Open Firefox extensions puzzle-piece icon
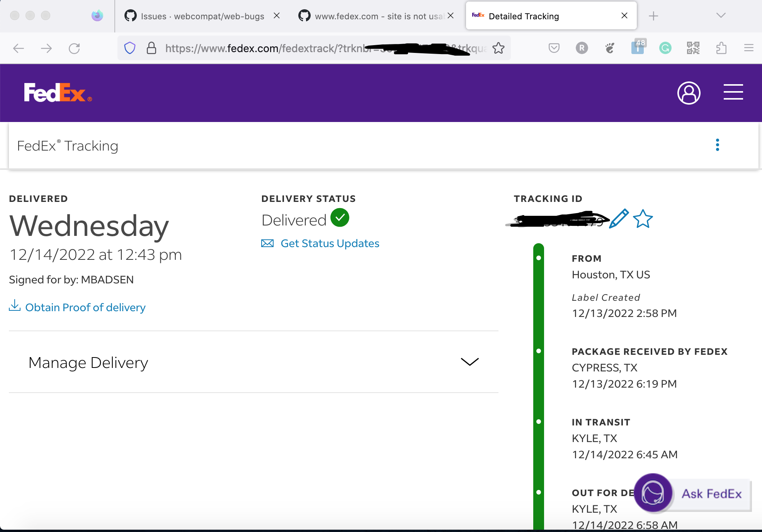The width and height of the screenshot is (762, 532). pyautogui.click(x=721, y=48)
